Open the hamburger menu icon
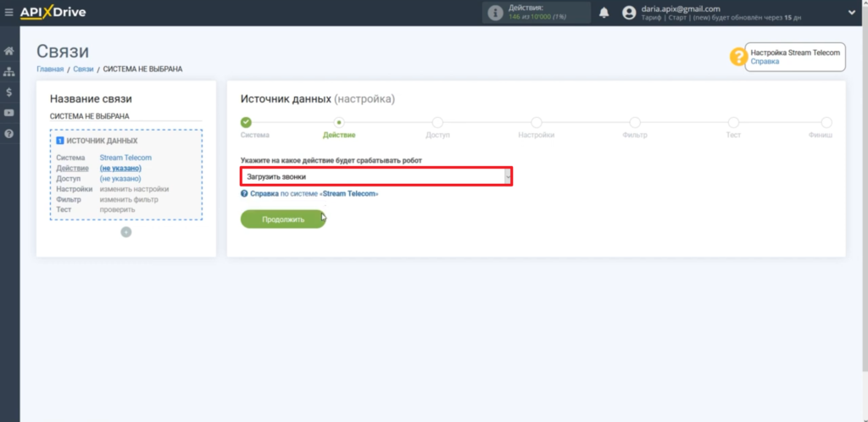This screenshot has width=868, height=422. click(x=9, y=12)
